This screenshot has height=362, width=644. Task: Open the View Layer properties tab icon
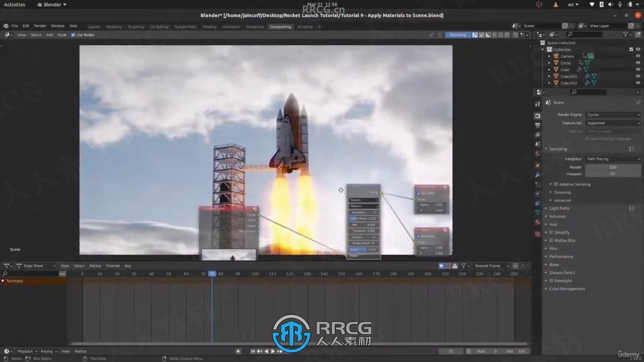(537, 135)
